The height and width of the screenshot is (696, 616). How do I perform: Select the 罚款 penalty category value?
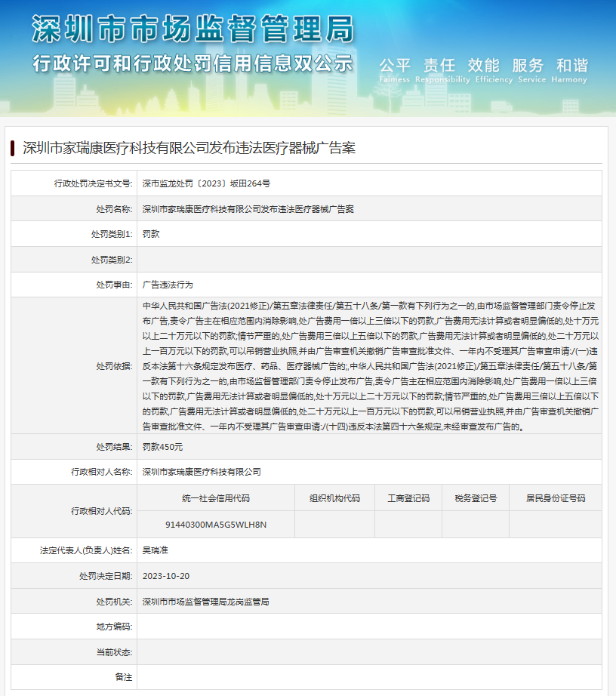[x=151, y=234]
